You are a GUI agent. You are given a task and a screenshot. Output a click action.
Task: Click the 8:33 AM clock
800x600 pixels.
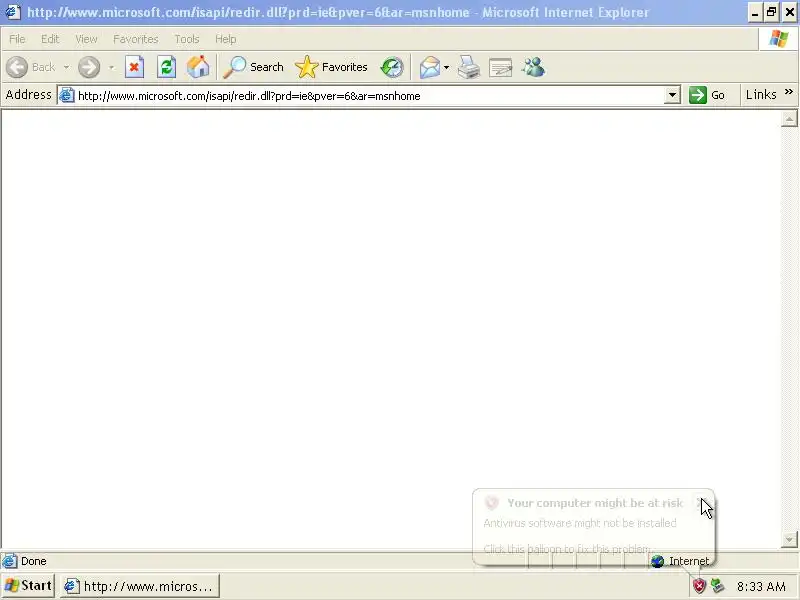[761, 587]
